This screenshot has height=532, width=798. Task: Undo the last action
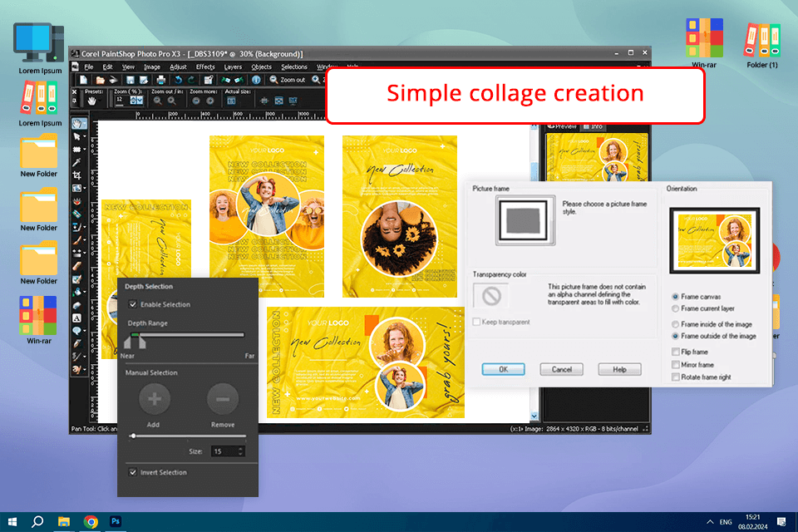pyautogui.click(x=178, y=80)
